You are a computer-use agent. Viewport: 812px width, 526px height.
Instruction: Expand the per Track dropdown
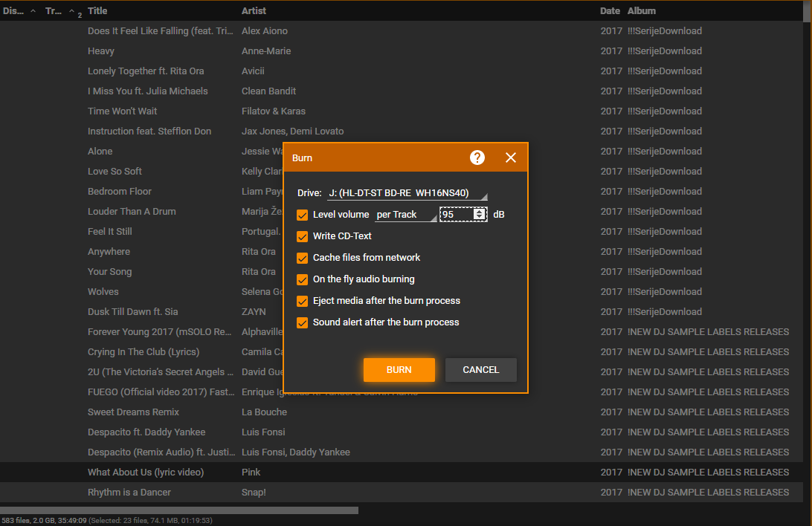pyautogui.click(x=406, y=215)
